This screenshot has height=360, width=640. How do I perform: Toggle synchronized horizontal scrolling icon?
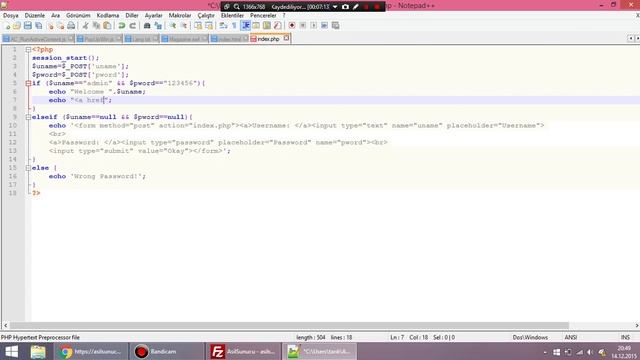point(209,26)
